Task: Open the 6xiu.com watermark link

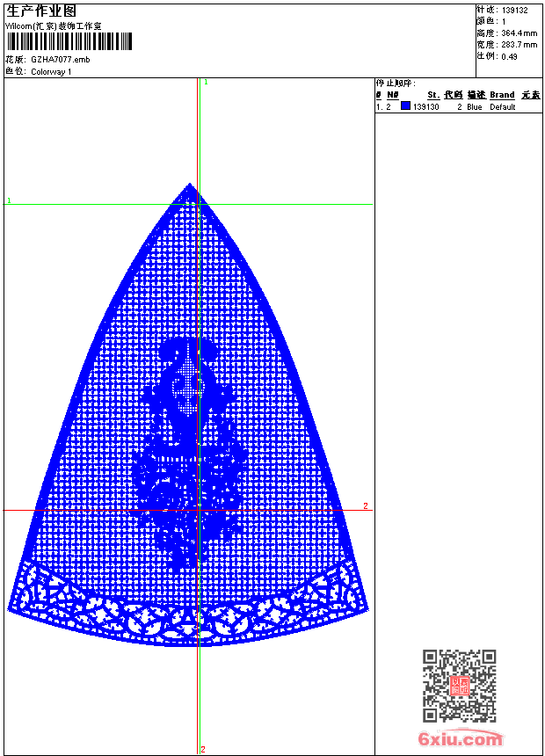Action: 460,739
